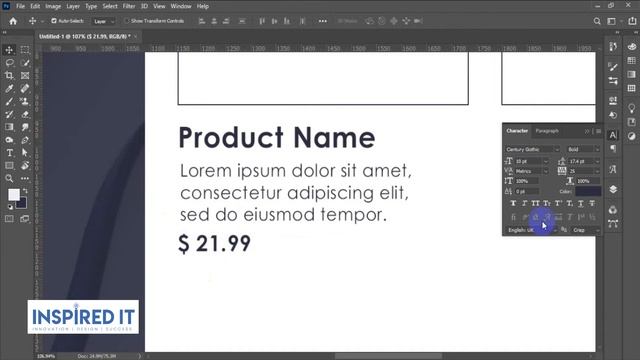Click the vertical scale 100% field
Image resolution: width=640 pixels, height=360 pixels.
click(526, 181)
